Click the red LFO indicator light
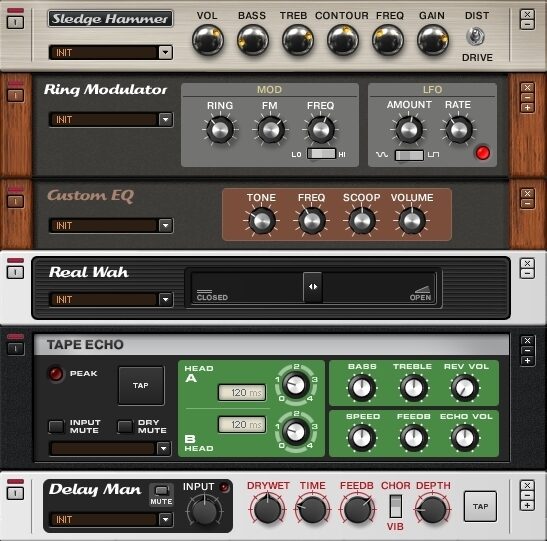The height and width of the screenshot is (541, 547). [x=483, y=153]
